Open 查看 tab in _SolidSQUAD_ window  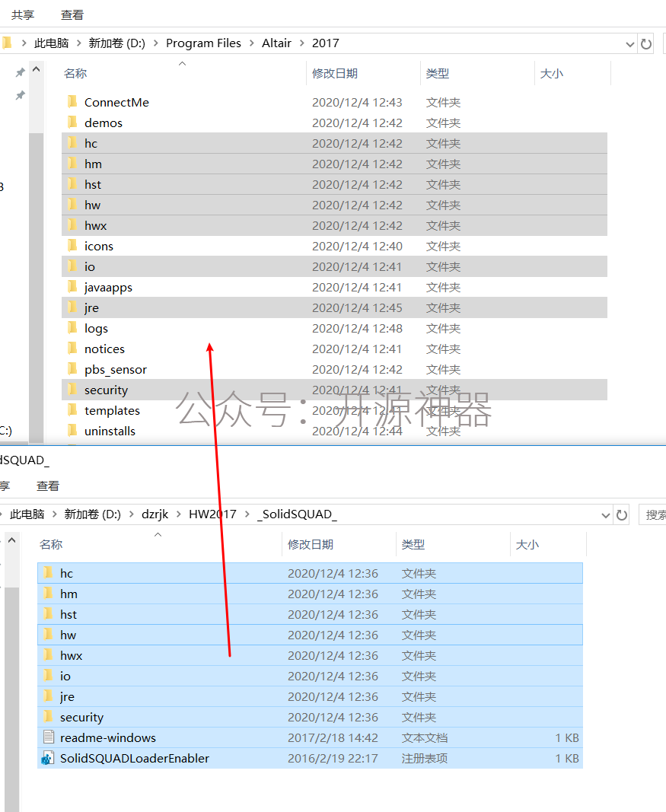pyautogui.click(x=48, y=486)
